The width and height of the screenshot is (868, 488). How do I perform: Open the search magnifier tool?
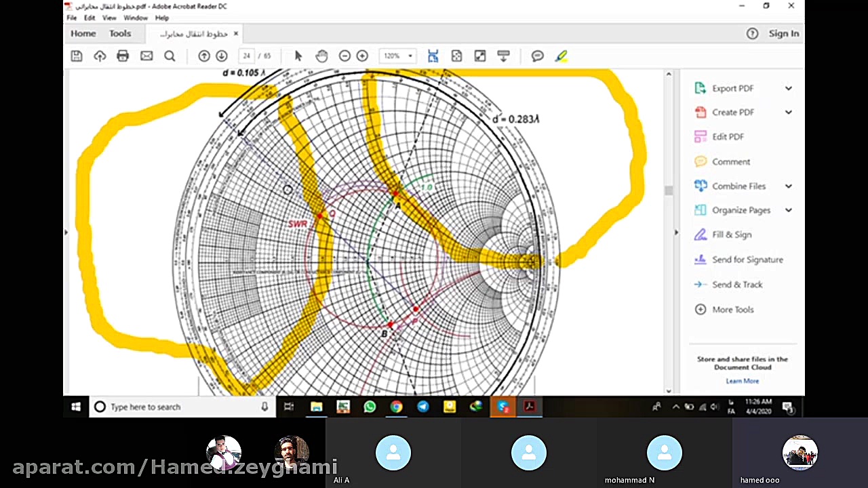pyautogui.click(x=170, y=56)
